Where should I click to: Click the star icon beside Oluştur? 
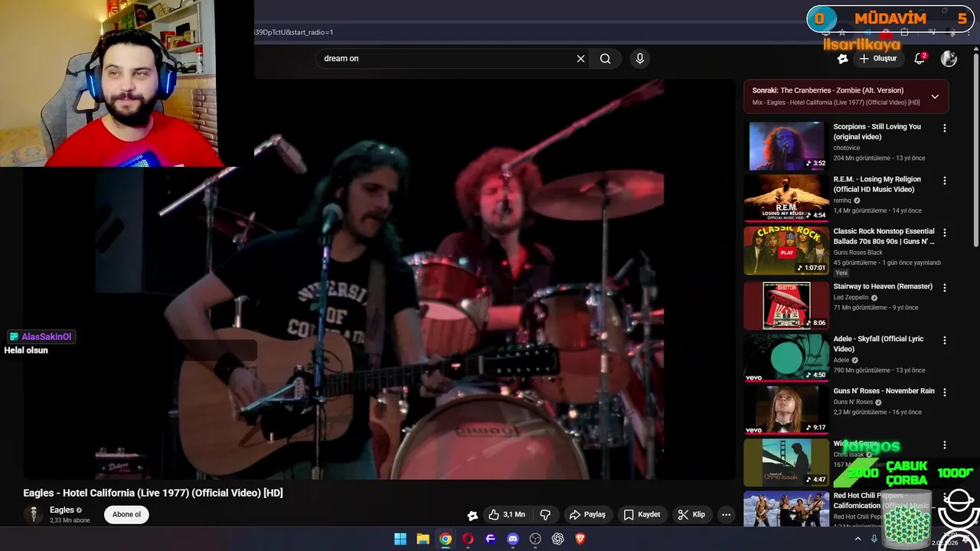click(842, 58)
